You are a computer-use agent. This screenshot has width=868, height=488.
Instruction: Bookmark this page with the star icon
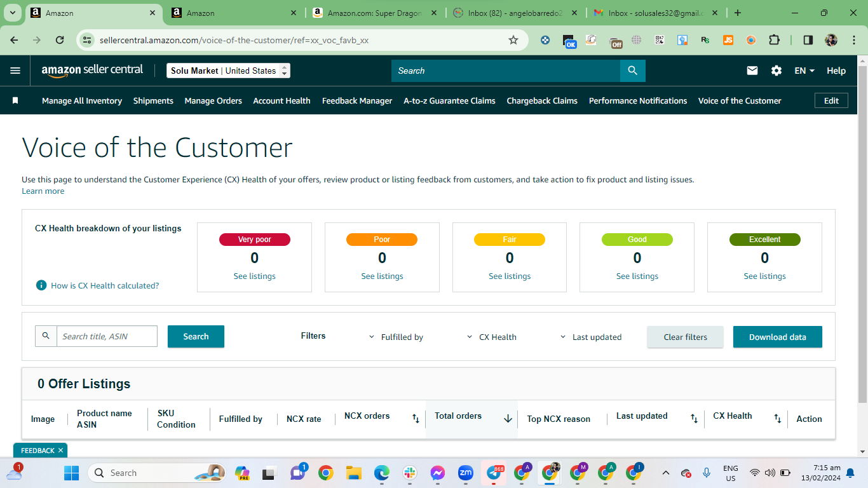(x=513, y=40)
